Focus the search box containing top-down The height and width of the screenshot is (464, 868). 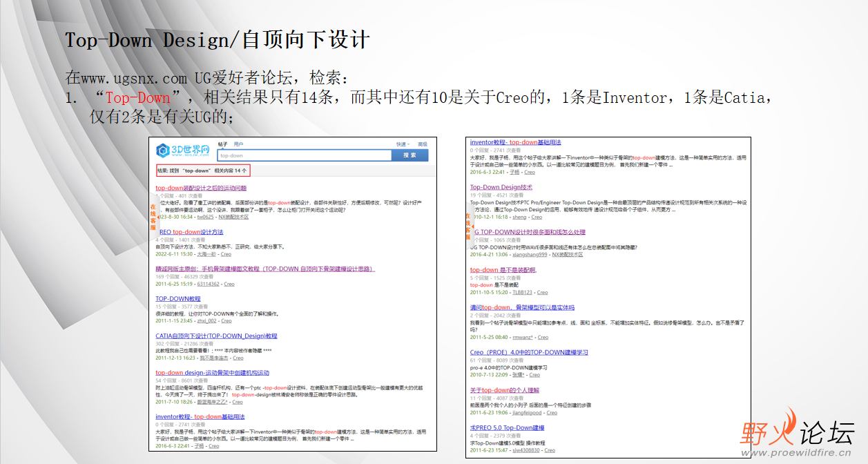(x=305, y=155)
